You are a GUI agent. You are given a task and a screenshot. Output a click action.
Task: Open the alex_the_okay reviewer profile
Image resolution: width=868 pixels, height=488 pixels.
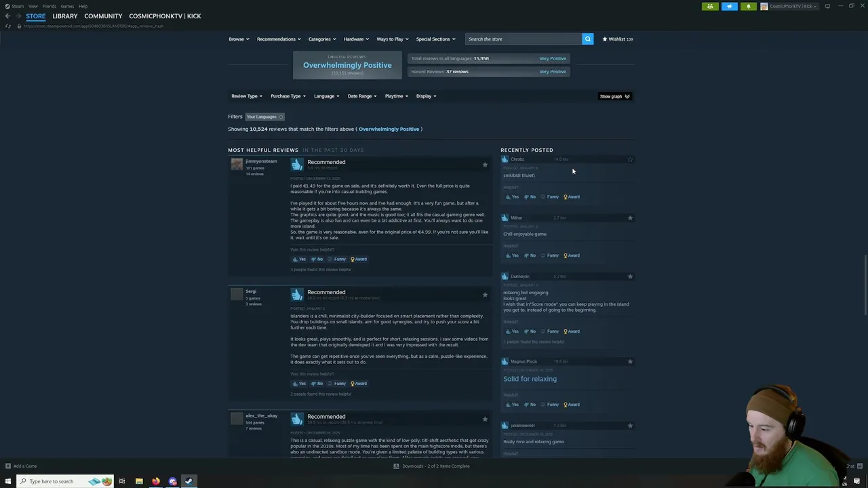tap(261, 415)
